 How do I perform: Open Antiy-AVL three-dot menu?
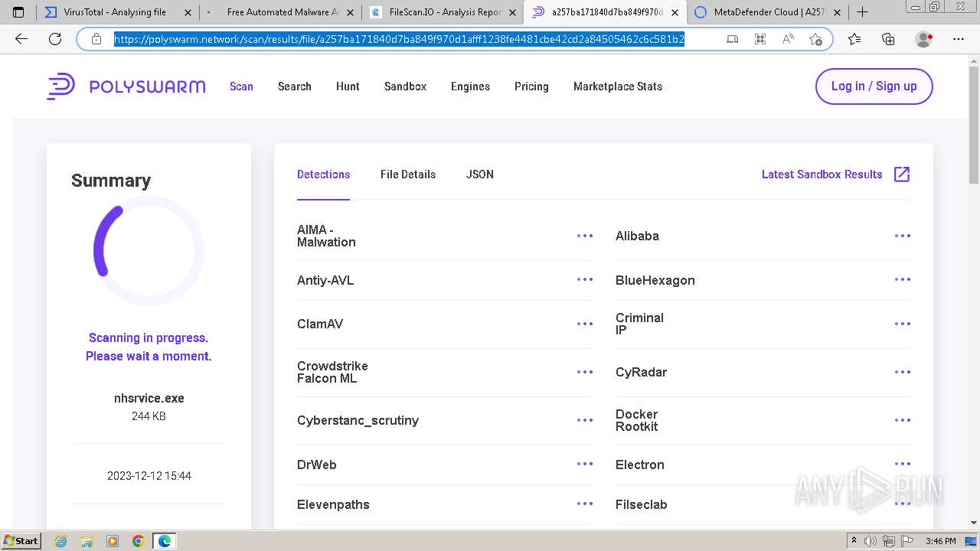[585, 279]
